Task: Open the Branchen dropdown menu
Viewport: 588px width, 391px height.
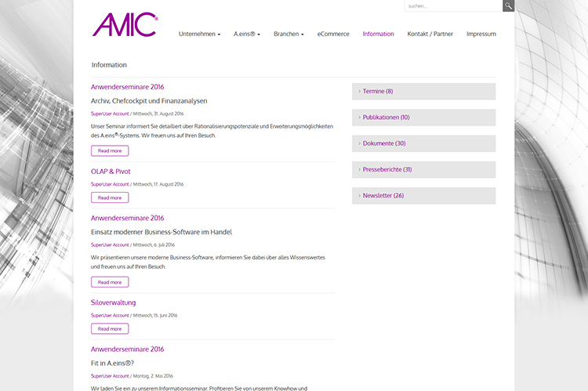Action: click(288, 34)
